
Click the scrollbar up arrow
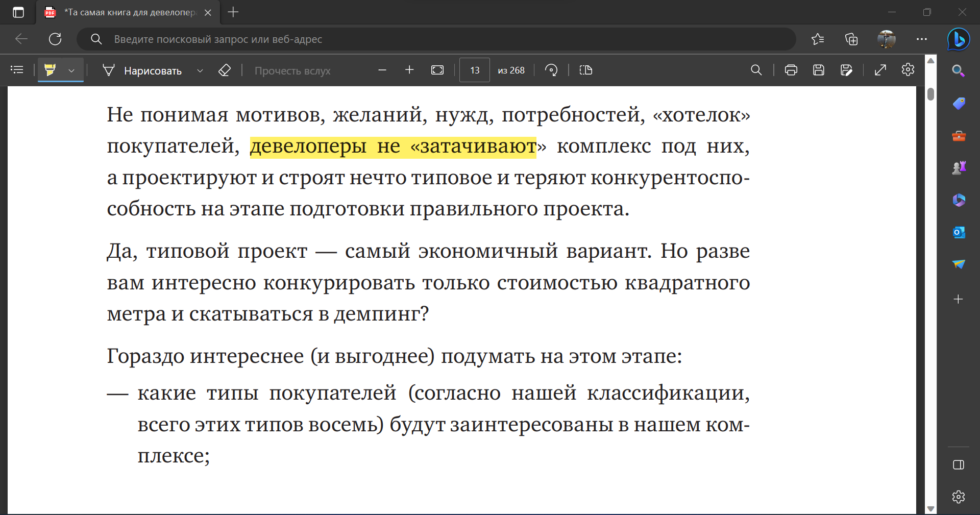[x=930, y=61]
